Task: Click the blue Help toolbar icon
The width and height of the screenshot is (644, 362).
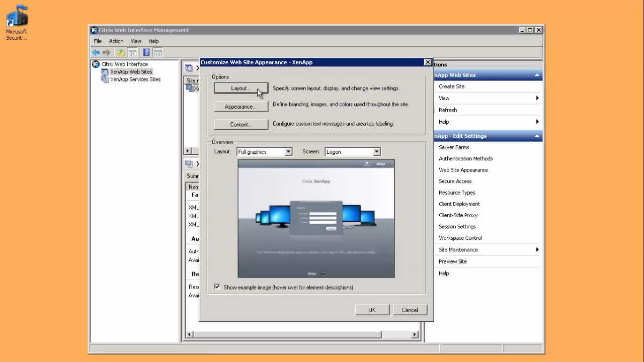Action: [146, 52]
